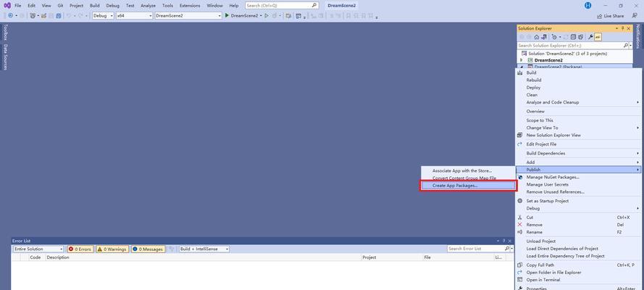Click the feedback icon beside Live Share
The width and height of the screenshot is (644, 290).
click(635, 16)
